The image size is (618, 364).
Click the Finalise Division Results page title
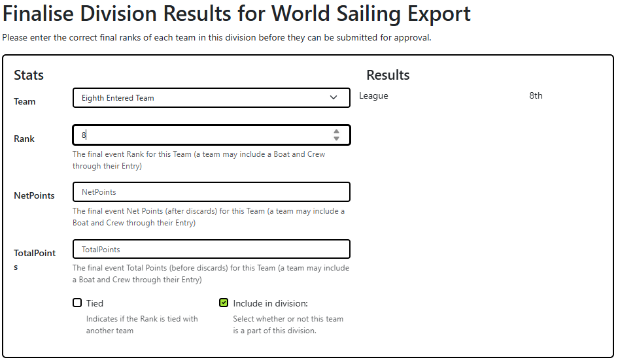[x=237, y=14]
